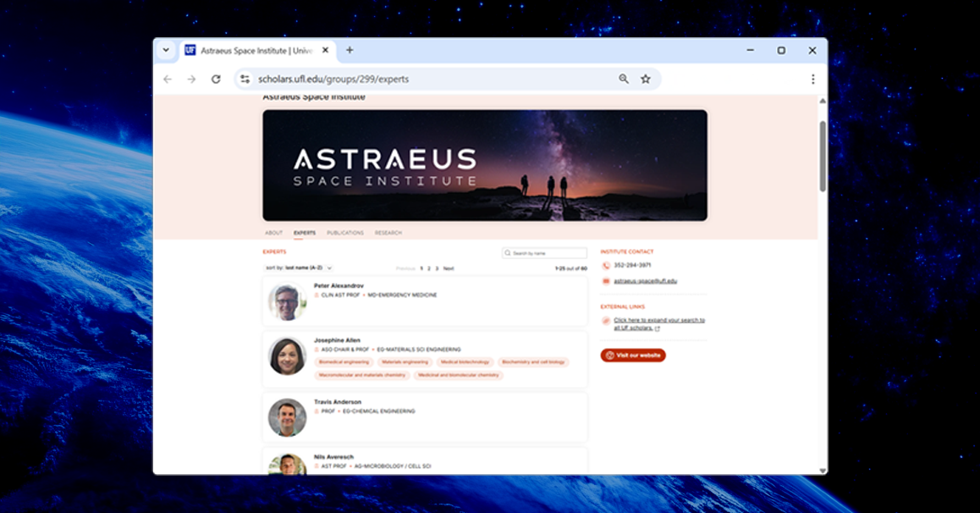Image resolution: width=980 pixels, height=513 pixels.
Task: Go forward in browser history
Action: coord(191,80)
